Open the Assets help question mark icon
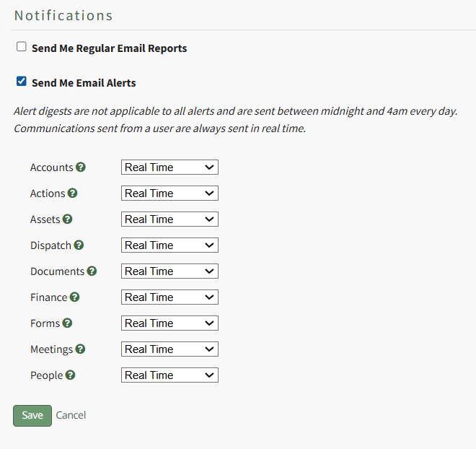 [68, 219]
